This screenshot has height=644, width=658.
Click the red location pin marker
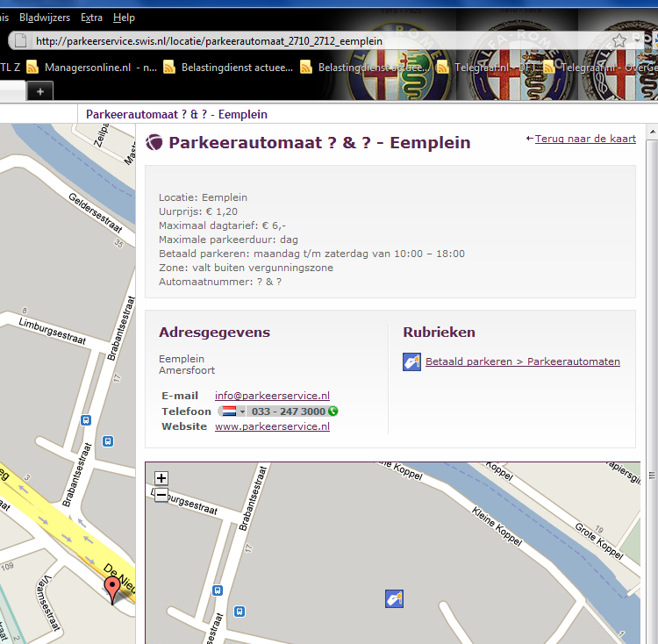click(x=112, y=589)
